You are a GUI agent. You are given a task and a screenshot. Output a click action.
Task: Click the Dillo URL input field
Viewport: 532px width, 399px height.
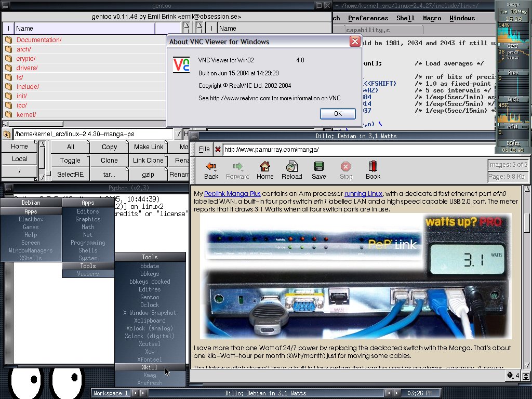click(359, 149)
